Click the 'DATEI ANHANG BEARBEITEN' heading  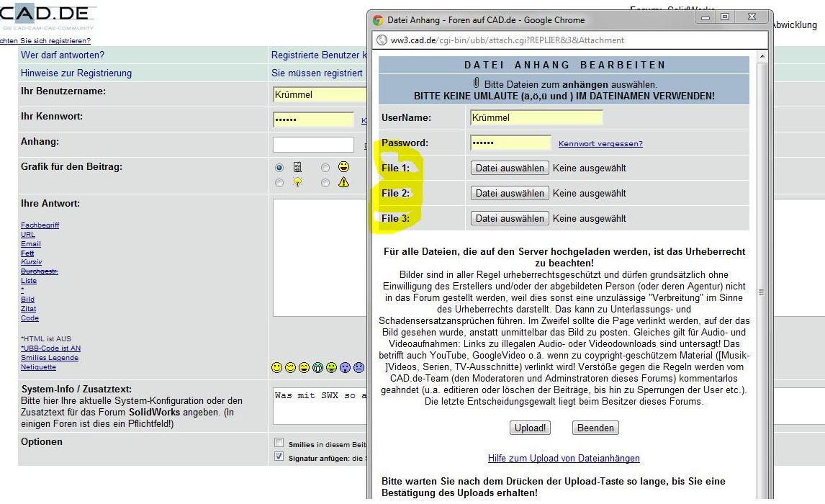click(564, 66)
